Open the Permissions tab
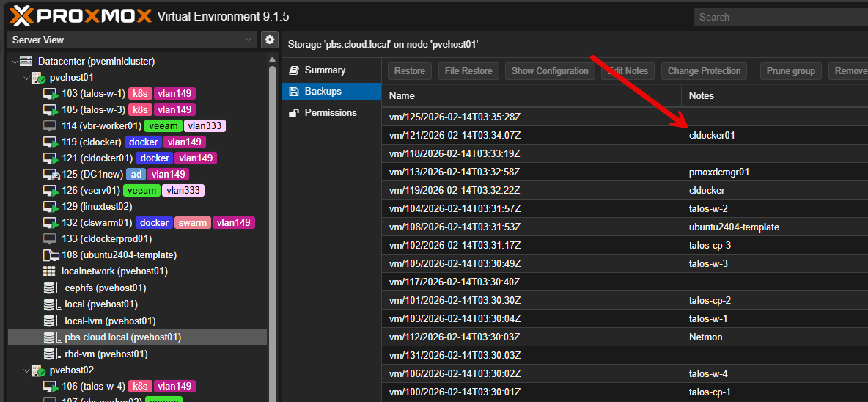 click(331, 112)
